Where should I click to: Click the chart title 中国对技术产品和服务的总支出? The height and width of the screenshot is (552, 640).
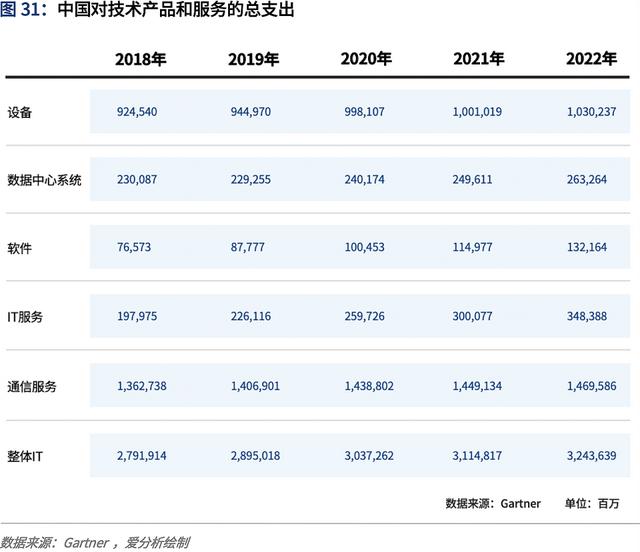pyautogui.click(x=176, y=10)
